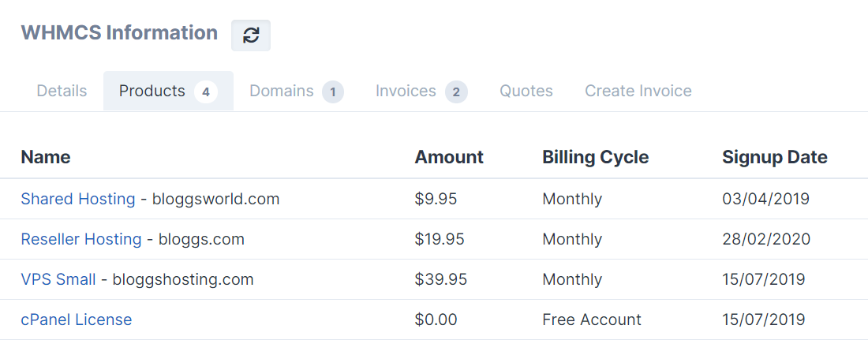Click the Signup Date column header
The height and width of the screenshot is (355, 868).
(775, 157)
